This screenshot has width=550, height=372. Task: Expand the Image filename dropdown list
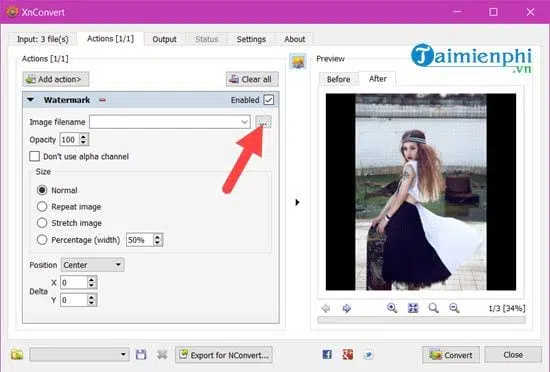(x=244, y=122)
